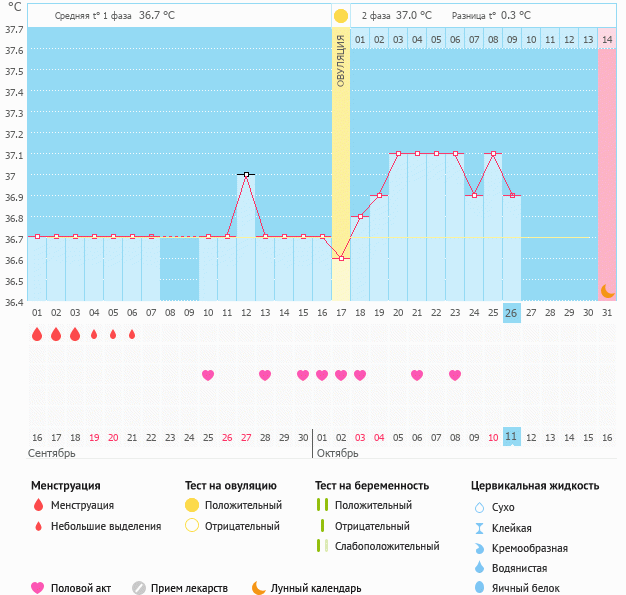Select the heart icon under cycle day 10
The height and width of the screenshot is (595, 626).
208,375
